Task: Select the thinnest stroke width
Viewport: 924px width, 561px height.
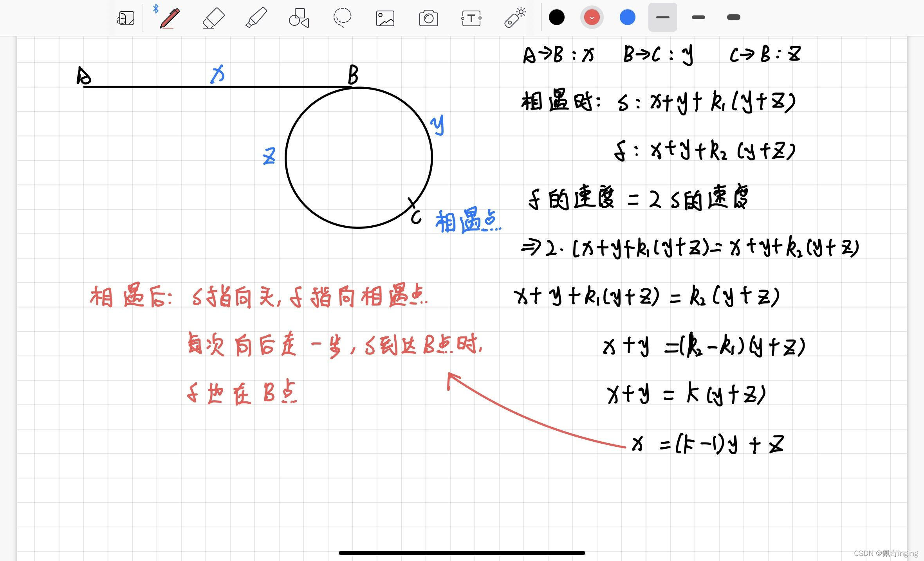Action: [x=662, y=17]
